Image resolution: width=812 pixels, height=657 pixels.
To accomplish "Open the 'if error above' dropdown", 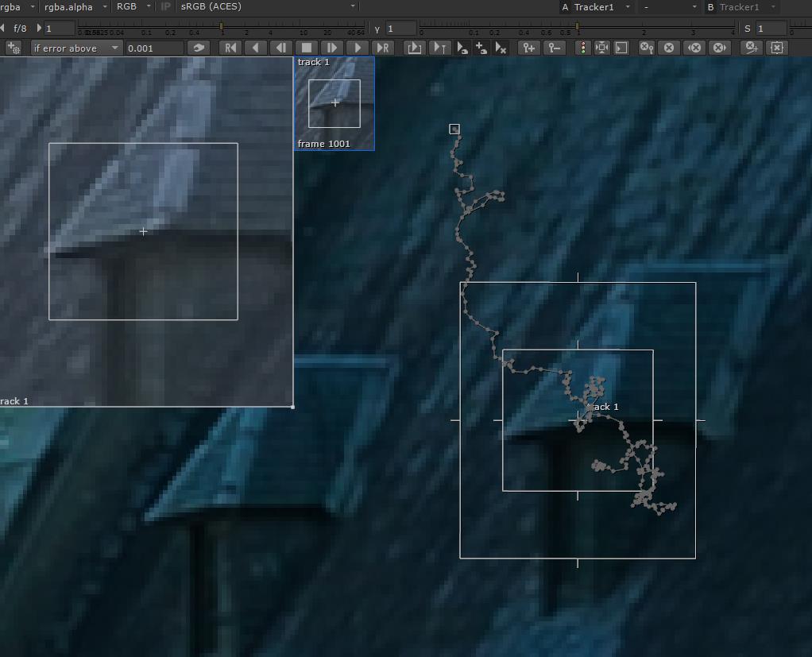I will pos(75,48).
